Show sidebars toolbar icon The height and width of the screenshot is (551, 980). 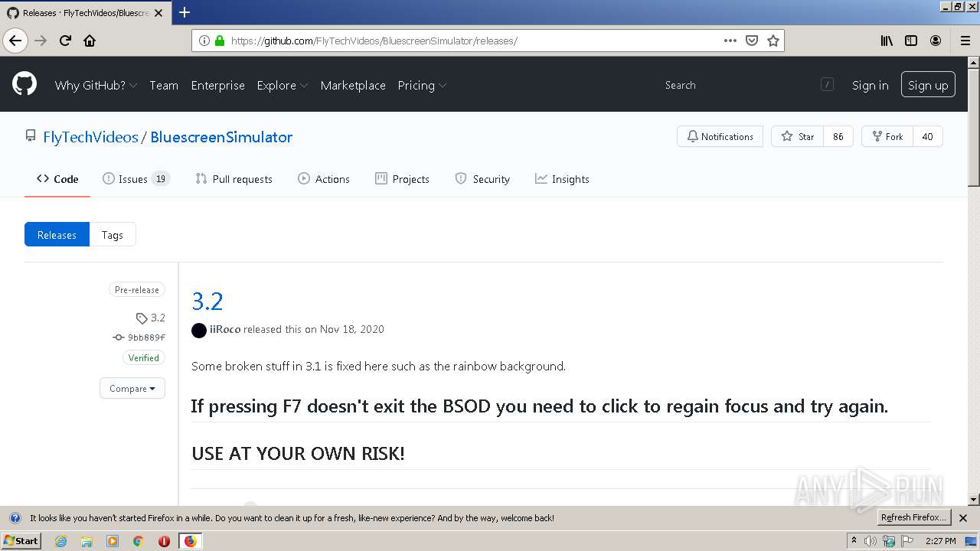[x=911, y=41]
